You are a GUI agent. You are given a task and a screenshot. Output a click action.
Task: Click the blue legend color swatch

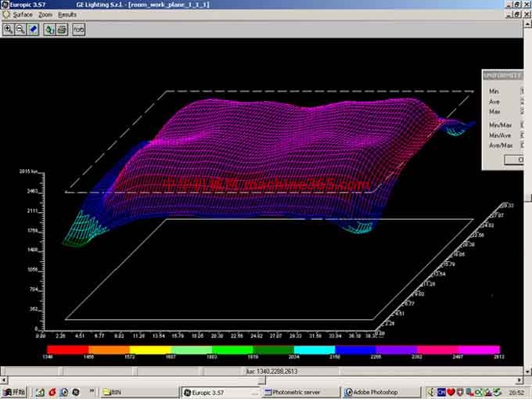(x=355, y=350)
